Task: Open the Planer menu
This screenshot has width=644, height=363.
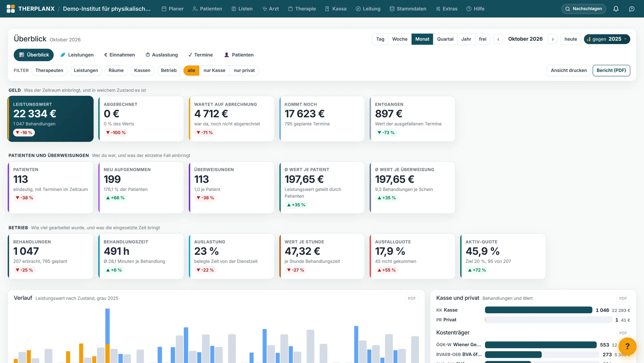Action: pyautogui.click(x=173, y=9)
